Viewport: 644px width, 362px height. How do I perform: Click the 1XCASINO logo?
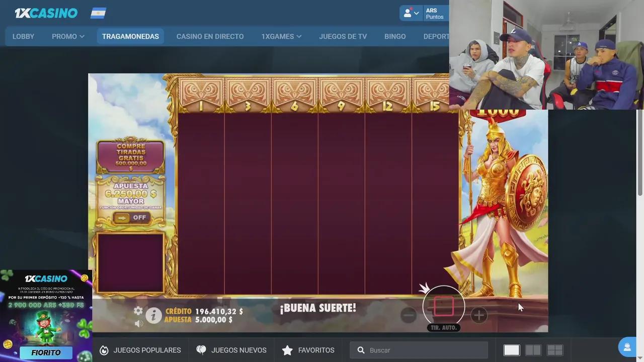click(x=46, y=13)
